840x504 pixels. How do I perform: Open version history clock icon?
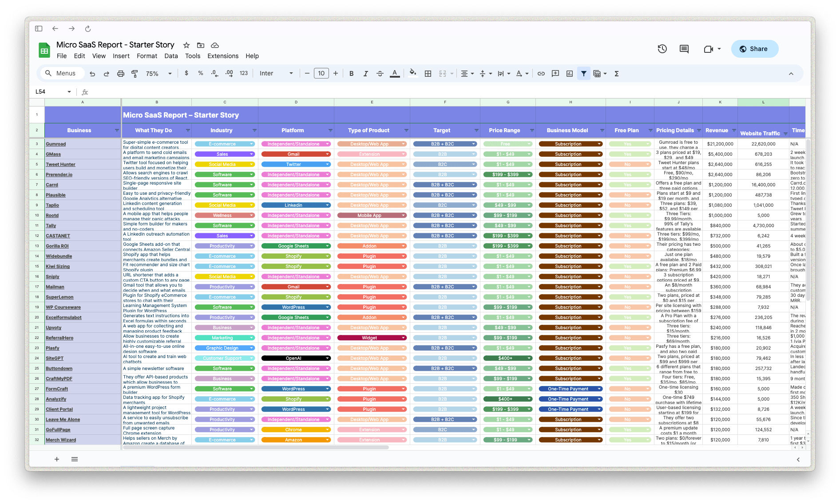coord(662,49)
